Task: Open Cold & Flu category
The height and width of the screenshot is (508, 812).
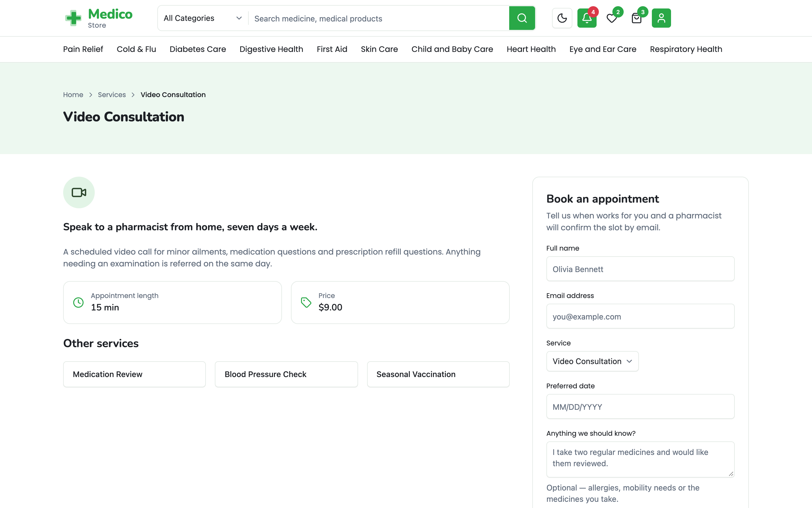Action: point(136,49)
